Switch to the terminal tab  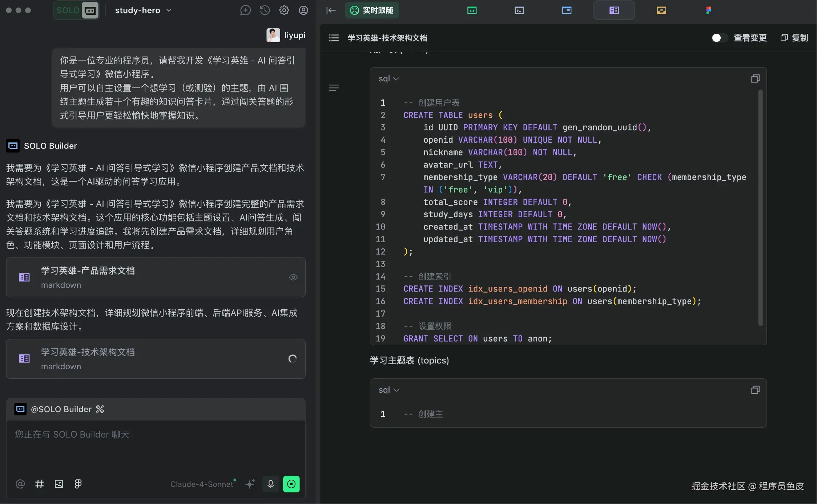[519, 10]
